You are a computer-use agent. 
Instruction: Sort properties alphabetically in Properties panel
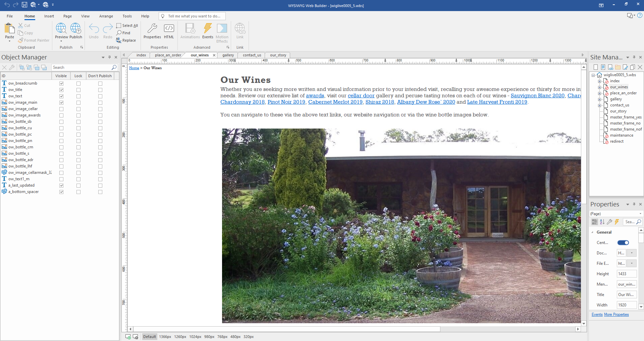coord(602,222)
